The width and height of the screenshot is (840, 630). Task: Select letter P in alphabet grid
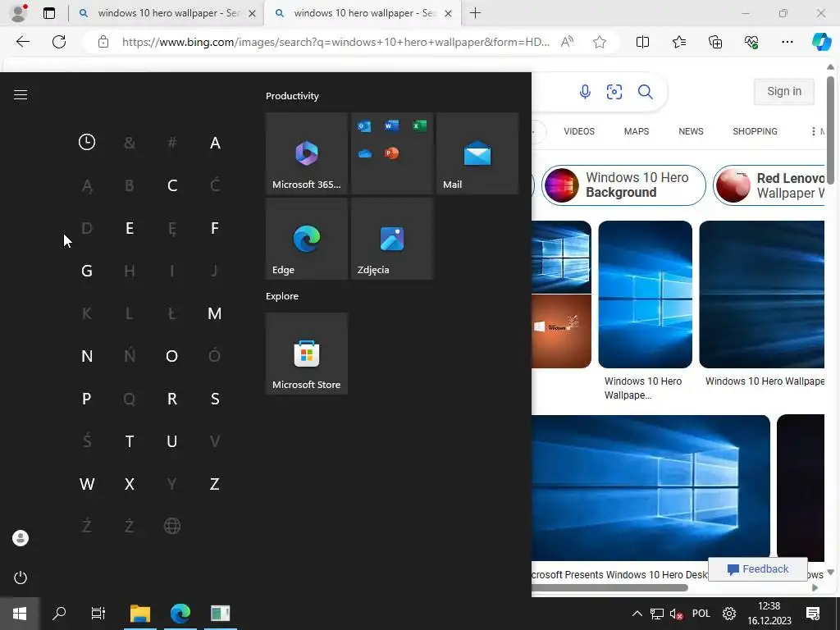[x=87, y=399]
